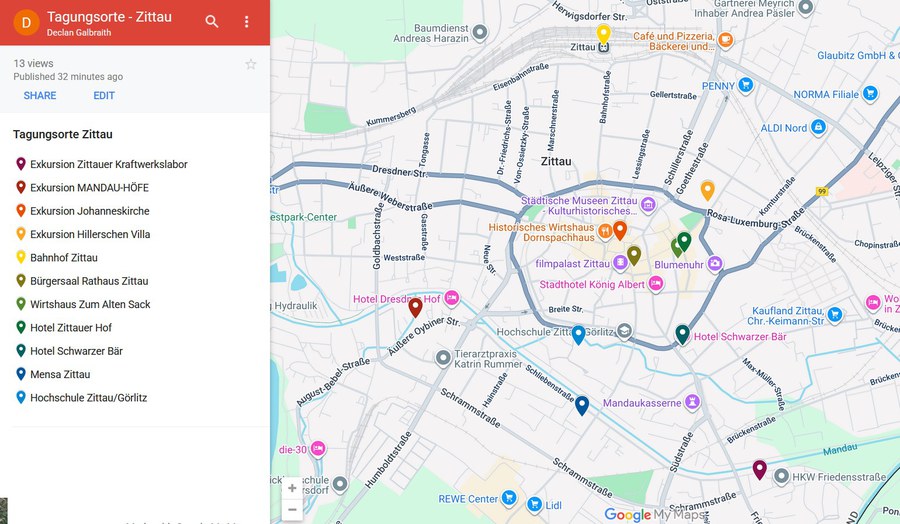
Task: Open the three-dot more options menu
Action: tap(247, 22)
